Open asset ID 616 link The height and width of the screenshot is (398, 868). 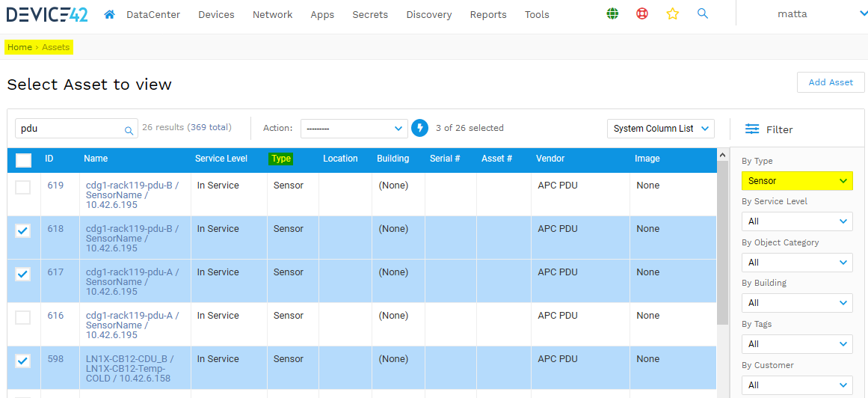point(55,315)
